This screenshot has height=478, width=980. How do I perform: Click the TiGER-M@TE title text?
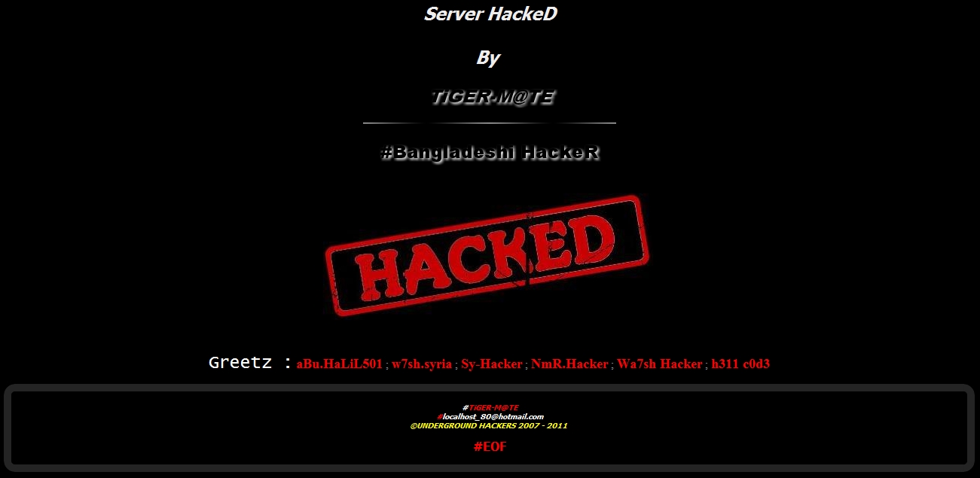click(x=493, y=97)
